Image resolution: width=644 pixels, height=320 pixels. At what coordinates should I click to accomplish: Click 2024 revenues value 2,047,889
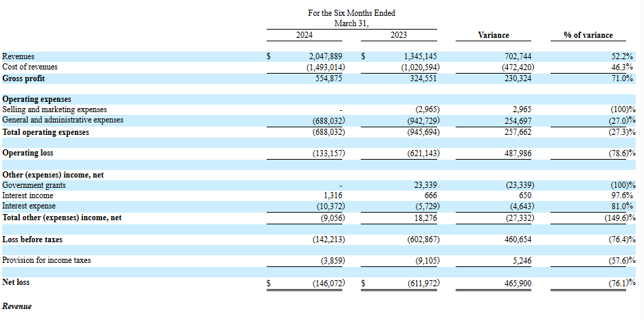[325, 56]
